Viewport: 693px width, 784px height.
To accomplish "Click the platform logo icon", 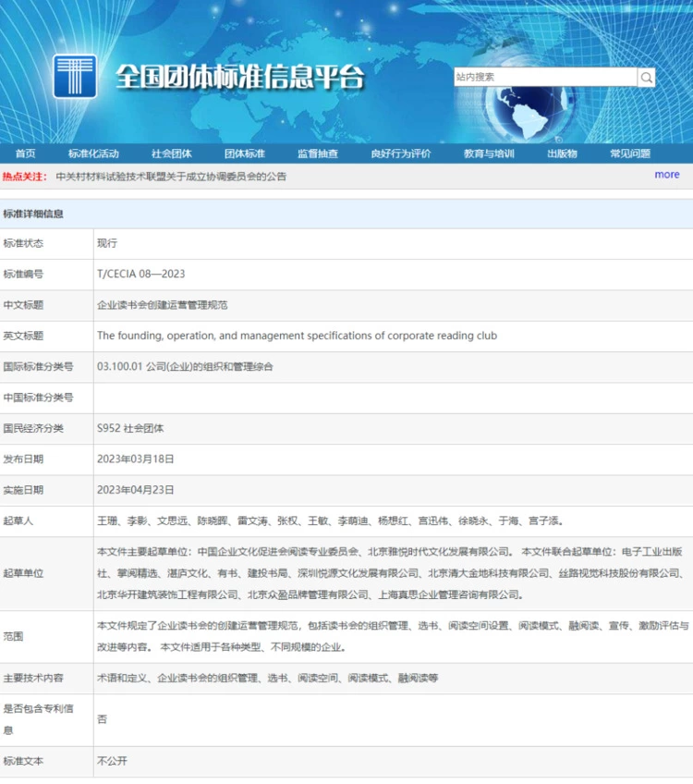I will tap(75, 76).
